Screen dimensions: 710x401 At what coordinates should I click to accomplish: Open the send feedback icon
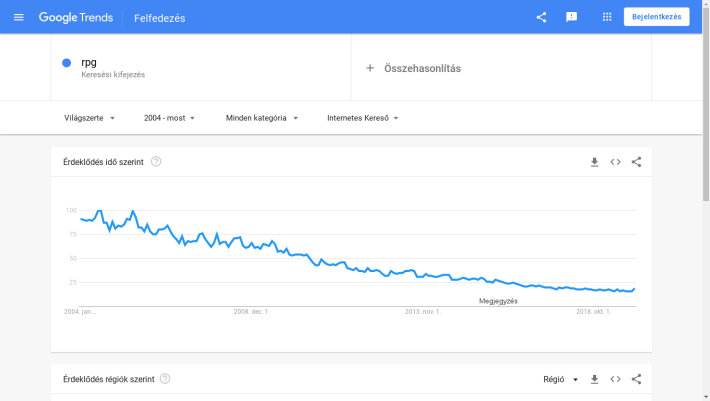571,17
